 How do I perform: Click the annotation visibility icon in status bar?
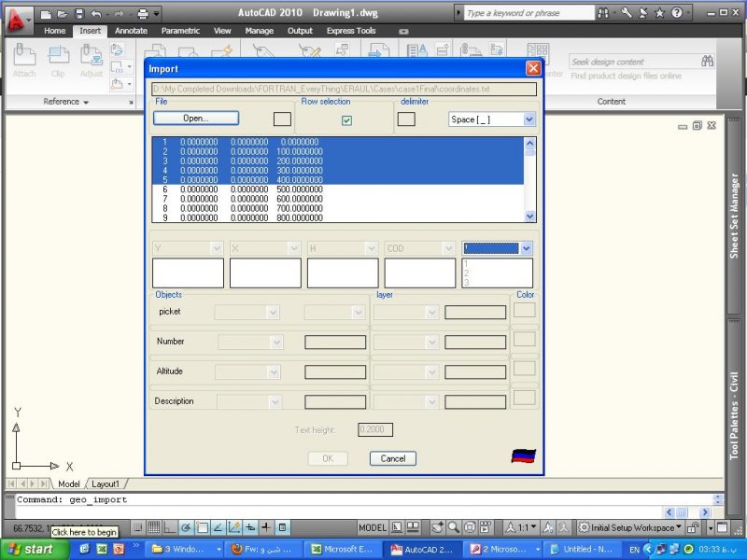pyautogui.click(x=548, y=527)
